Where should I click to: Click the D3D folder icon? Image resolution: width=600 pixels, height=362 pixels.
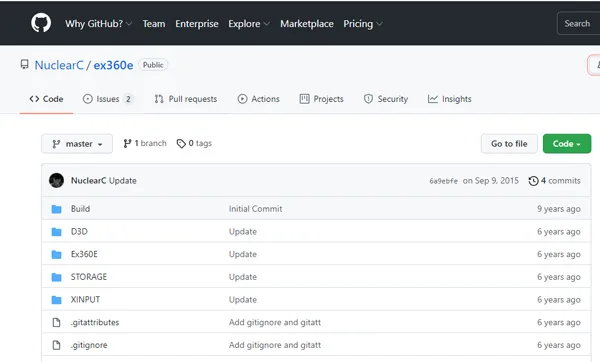[x=57, y=232]
